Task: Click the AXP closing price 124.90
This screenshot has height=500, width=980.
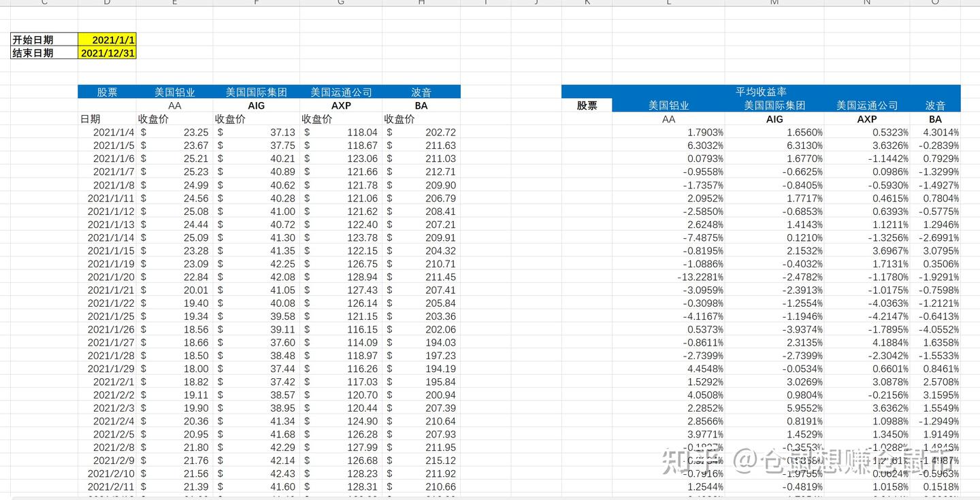Action: (x=341, y=421)
